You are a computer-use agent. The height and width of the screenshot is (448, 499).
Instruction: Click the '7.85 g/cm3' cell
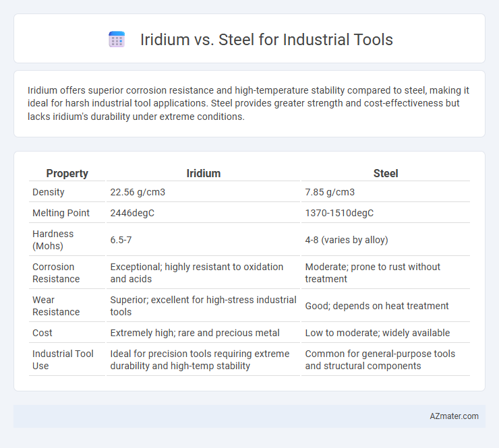pyautogui.click(x=386, y=192)
